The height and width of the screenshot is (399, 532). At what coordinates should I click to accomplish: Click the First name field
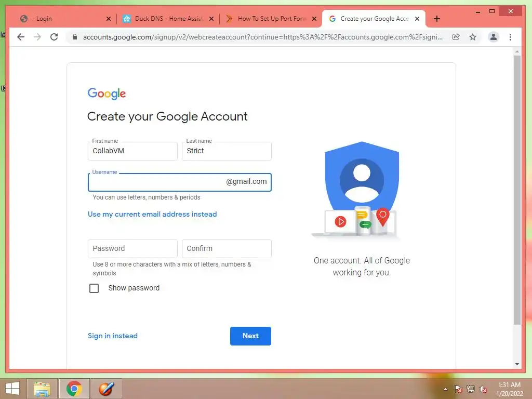132,151
